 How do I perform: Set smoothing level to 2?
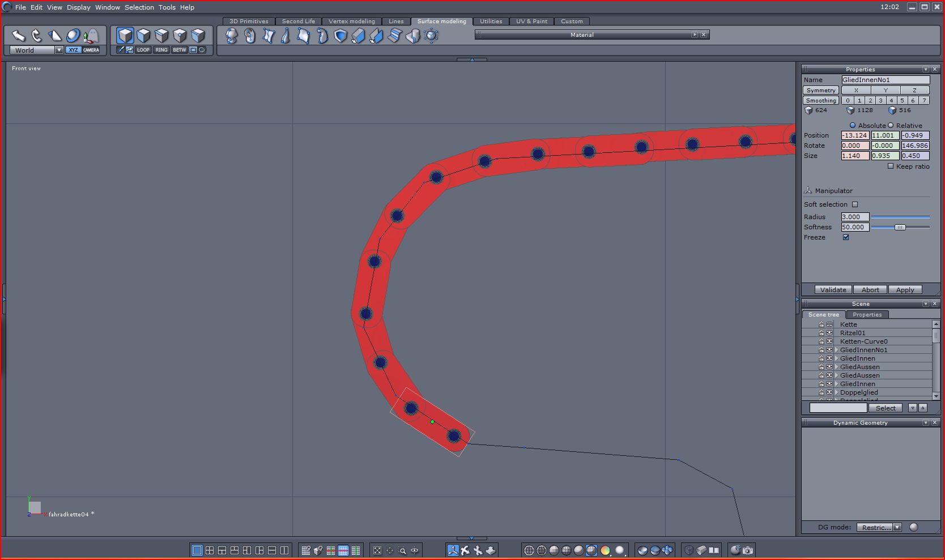pyautogui.click(x=870, y=100)
